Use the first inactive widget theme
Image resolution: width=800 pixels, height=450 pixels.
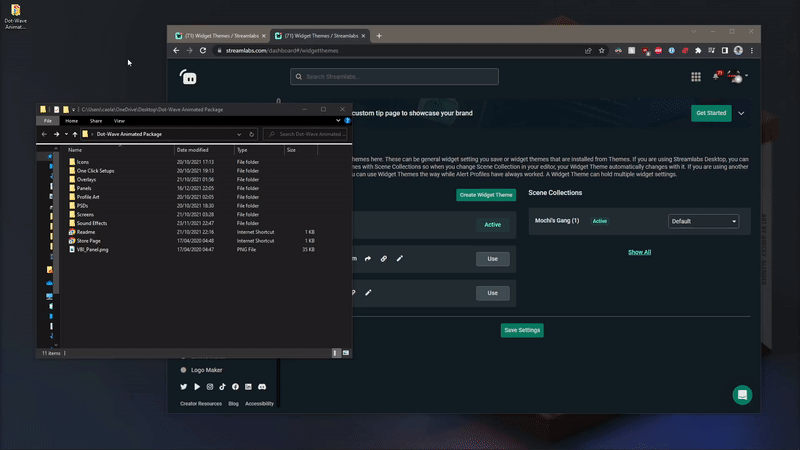coord(492,259)
